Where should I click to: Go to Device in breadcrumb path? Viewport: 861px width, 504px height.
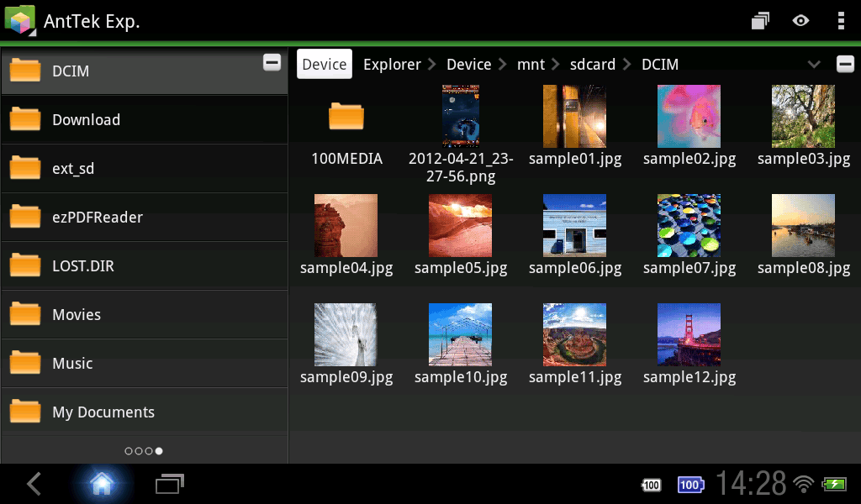(468, 64)
